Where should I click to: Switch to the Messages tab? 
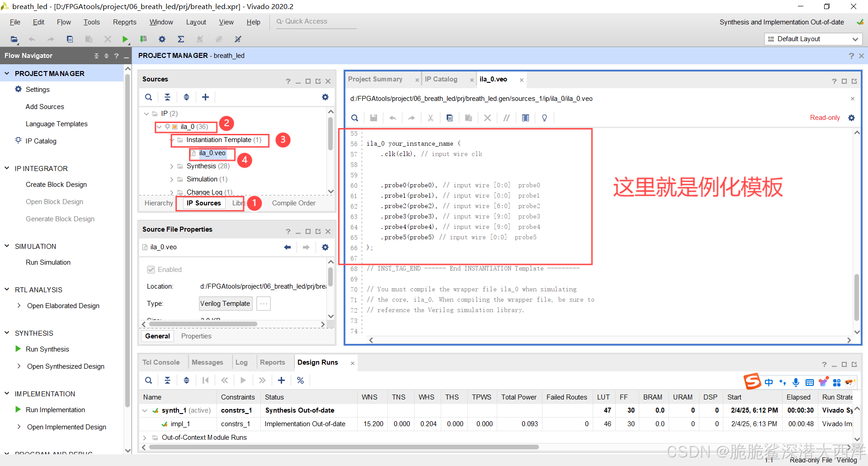(208, 362)
